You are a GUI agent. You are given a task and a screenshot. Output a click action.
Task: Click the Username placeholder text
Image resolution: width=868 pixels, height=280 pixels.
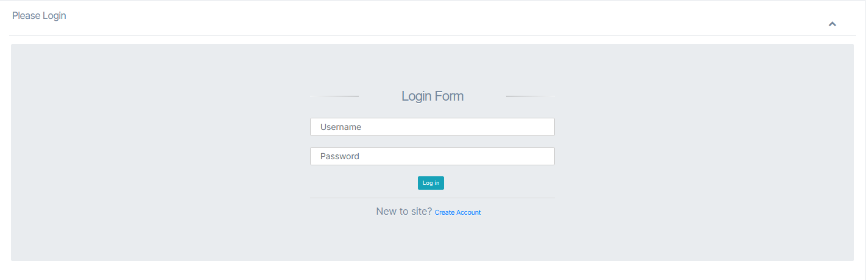(340, 127)
